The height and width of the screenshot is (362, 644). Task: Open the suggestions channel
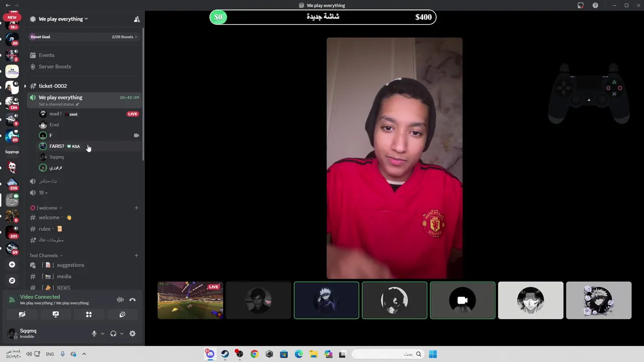tap(84, 265)
